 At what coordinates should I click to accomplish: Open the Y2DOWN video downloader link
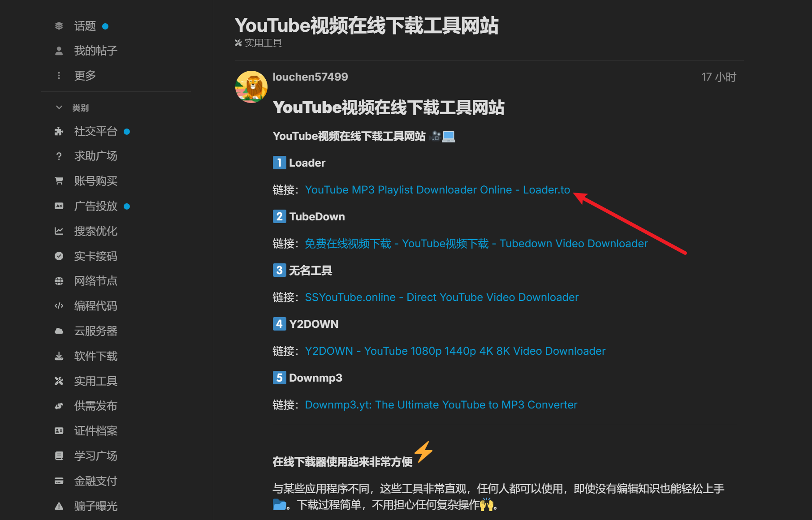coord(455,351)
